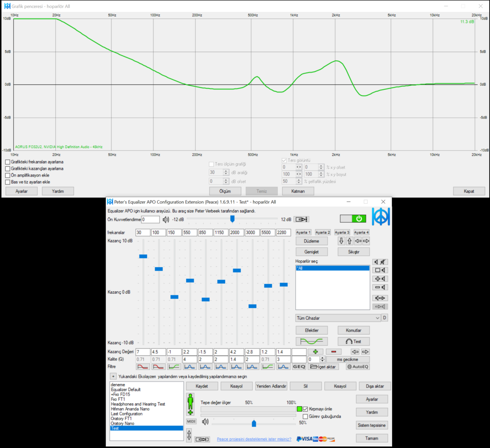Check Görev çubuğunda option
This screenshot has height=448, width=490.
[305, 416]
